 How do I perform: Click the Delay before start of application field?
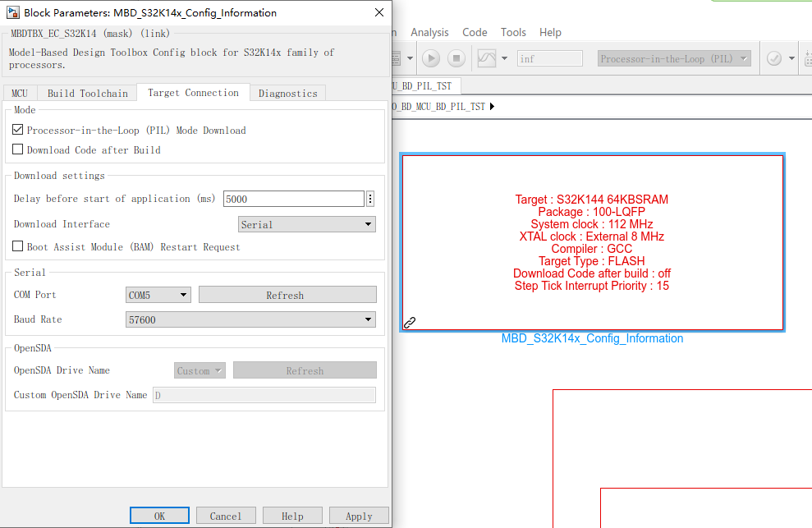pyautogui.click(x=294, y=199)
